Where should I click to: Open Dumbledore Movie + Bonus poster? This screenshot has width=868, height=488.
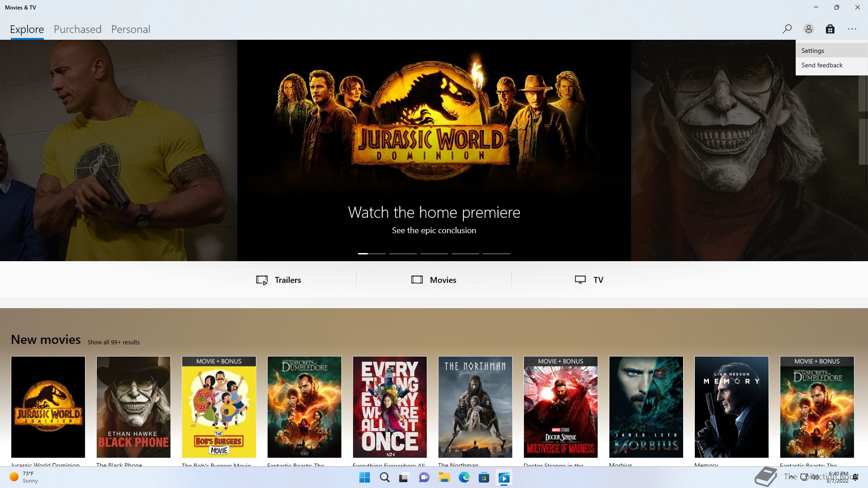[x=817, y=407]
